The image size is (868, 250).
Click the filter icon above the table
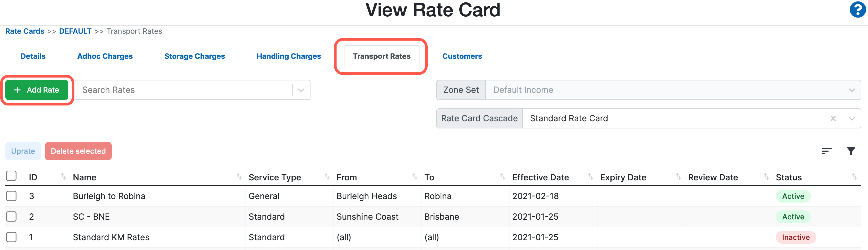pos(851,151)
